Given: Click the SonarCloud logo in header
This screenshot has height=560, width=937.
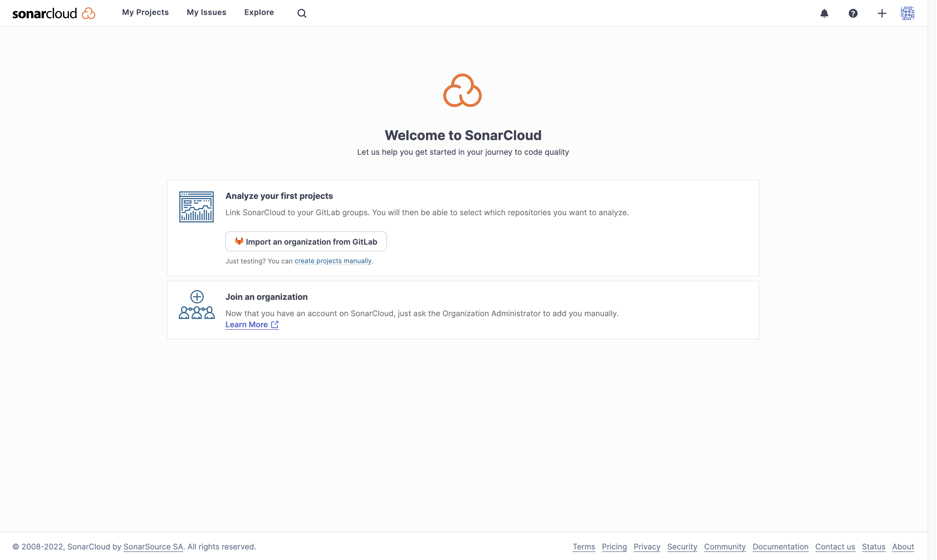Looking at the screenshot, I should (54, 13).
